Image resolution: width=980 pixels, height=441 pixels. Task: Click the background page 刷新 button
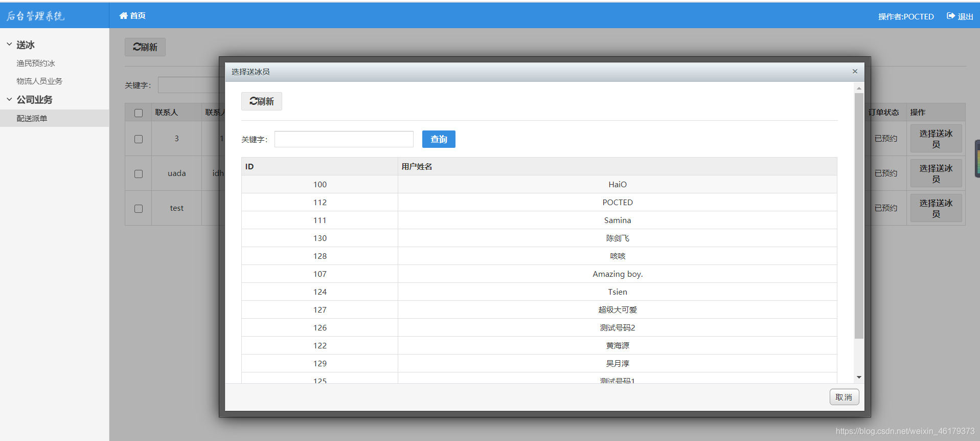click(x=145, y=47)
